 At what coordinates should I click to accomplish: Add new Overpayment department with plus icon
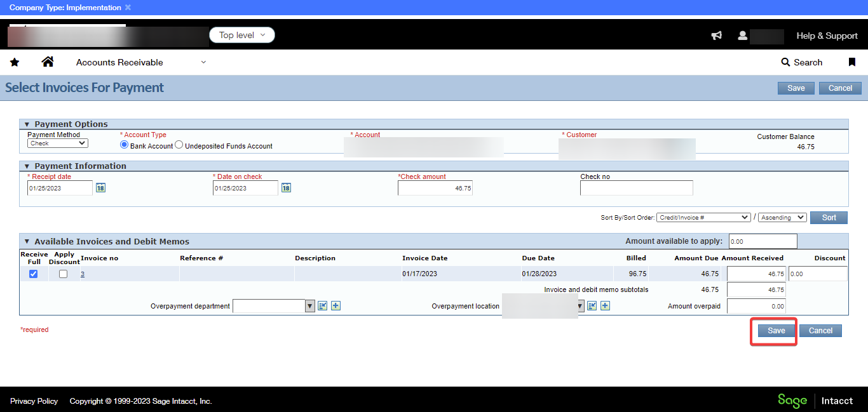336,306
